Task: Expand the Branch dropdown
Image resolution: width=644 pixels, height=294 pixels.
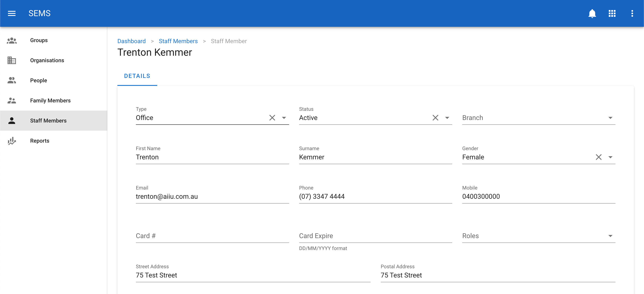Action: (610, 118)
